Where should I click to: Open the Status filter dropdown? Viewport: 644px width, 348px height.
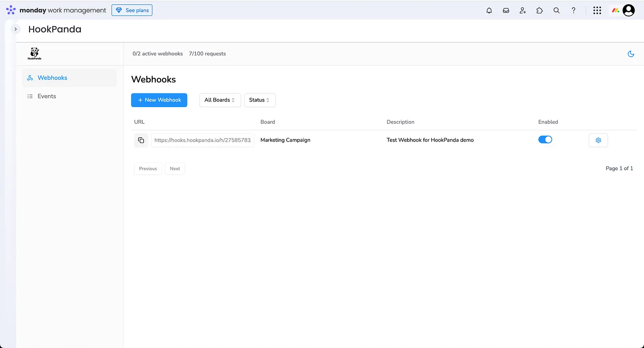click(260, 100)
